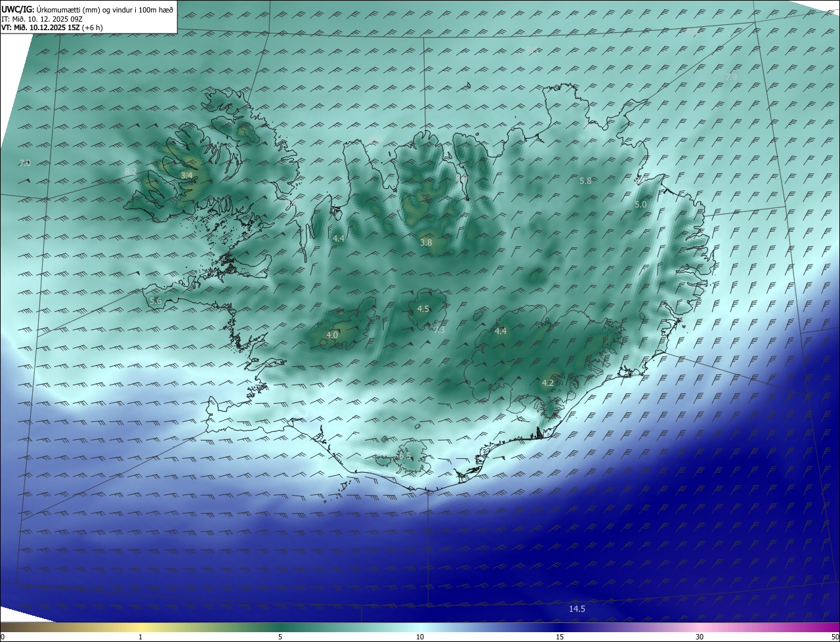Screen dimensions: 840x642
Task: Click the '4.2' value label in the southeast
Action: [548, 383]
